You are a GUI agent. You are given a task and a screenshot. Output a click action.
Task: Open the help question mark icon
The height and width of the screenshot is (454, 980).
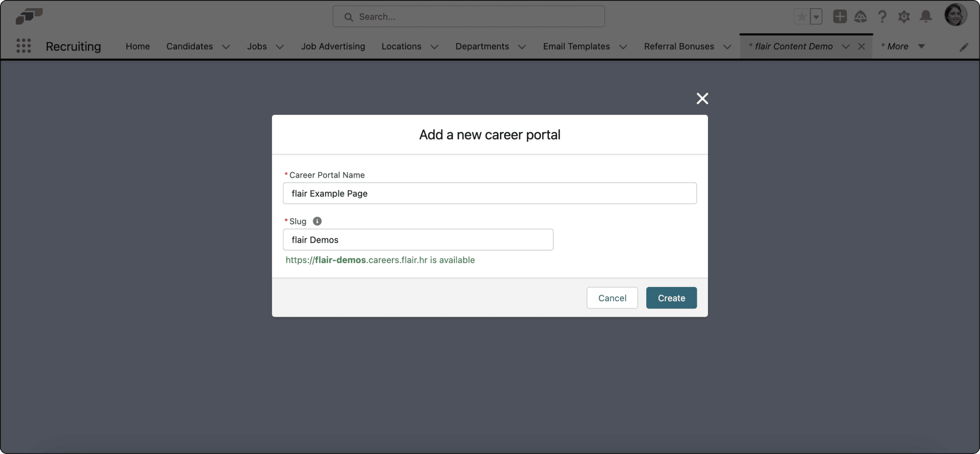coord(882,17)
